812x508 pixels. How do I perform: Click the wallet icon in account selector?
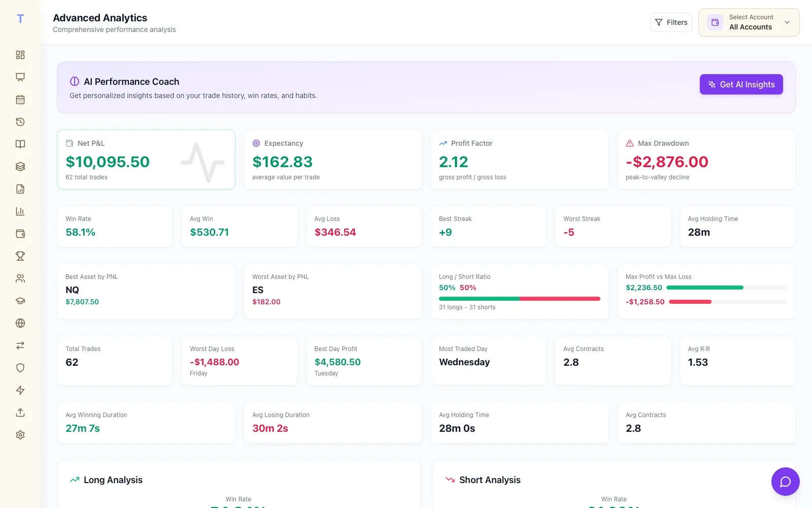pos(715,22)
